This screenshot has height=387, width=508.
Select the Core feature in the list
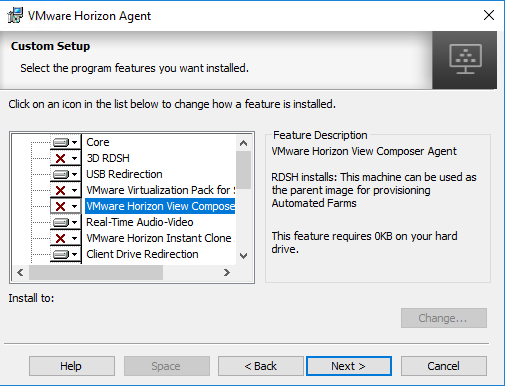point(98,142)
